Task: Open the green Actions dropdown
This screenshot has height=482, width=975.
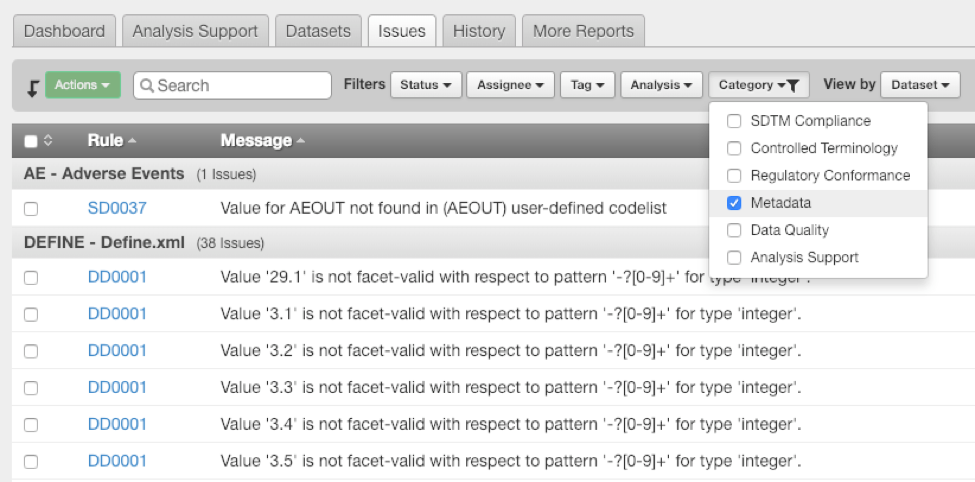Action: coord(82,85)
